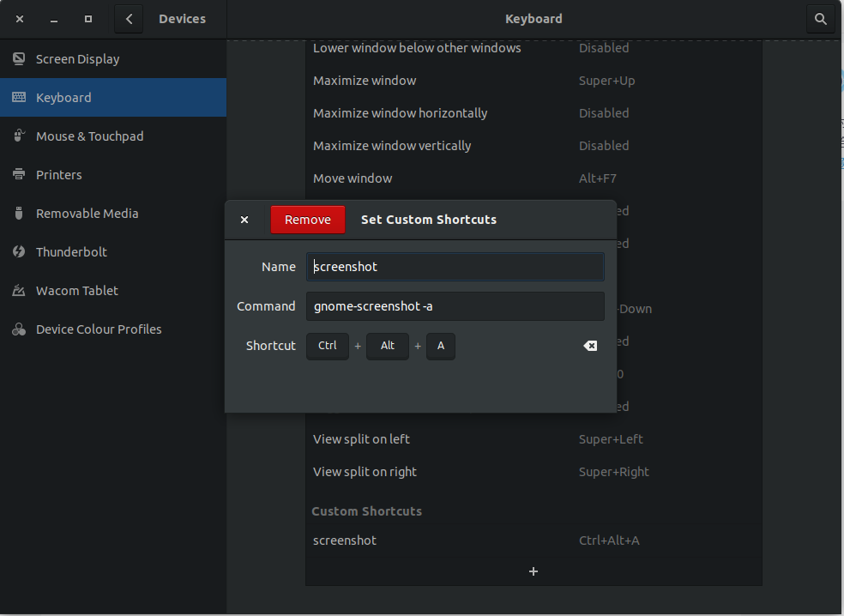Select the 'Move window' shortcut row
The image size is (844, 616).
click(534, 178)
